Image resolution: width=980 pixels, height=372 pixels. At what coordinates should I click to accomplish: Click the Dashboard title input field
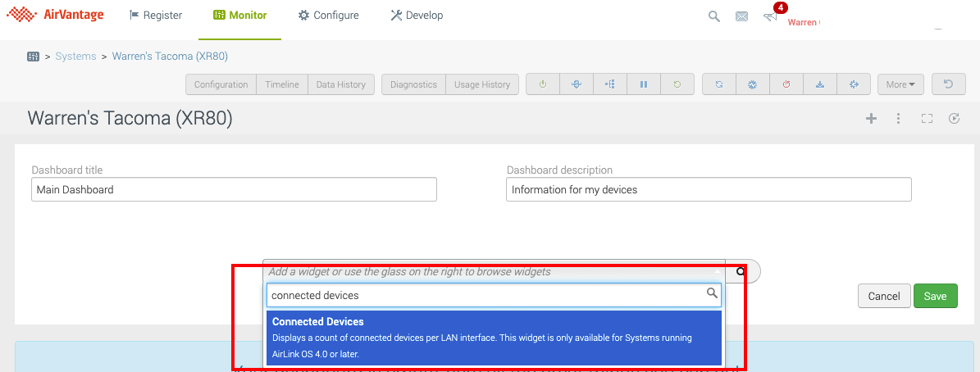tap(234, 189)
